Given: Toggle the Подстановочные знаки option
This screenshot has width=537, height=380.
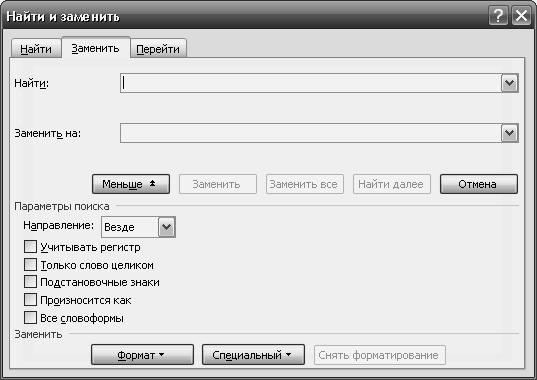Looking at the screenshot, I should 30,282.
